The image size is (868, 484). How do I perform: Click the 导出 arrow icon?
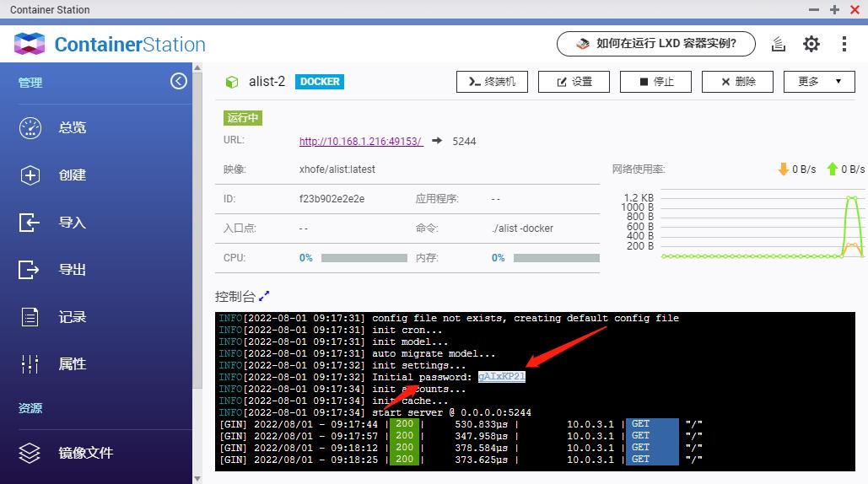coord(29,270)
